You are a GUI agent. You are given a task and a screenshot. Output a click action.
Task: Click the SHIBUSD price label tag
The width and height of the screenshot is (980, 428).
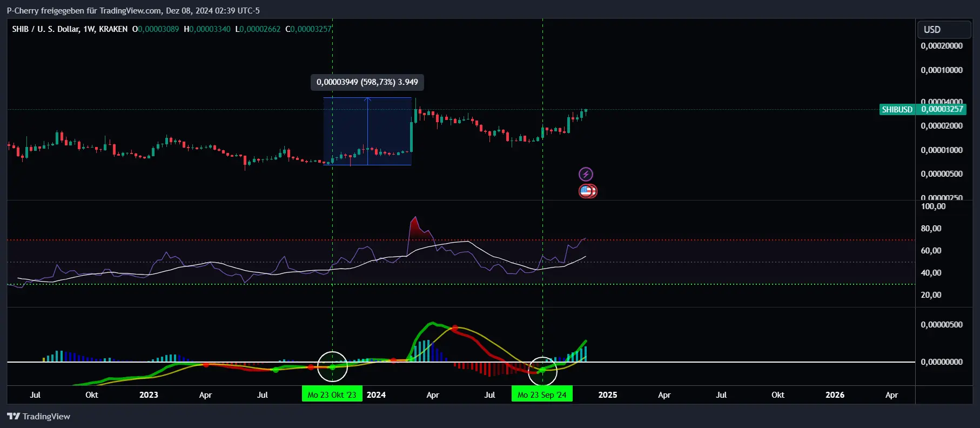[x=897, y=110]
